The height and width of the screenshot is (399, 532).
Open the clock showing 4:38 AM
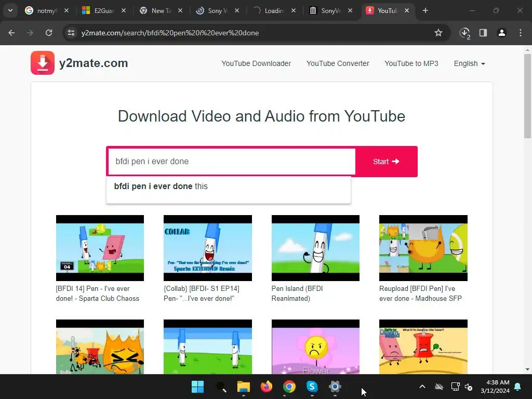point(495,387)
